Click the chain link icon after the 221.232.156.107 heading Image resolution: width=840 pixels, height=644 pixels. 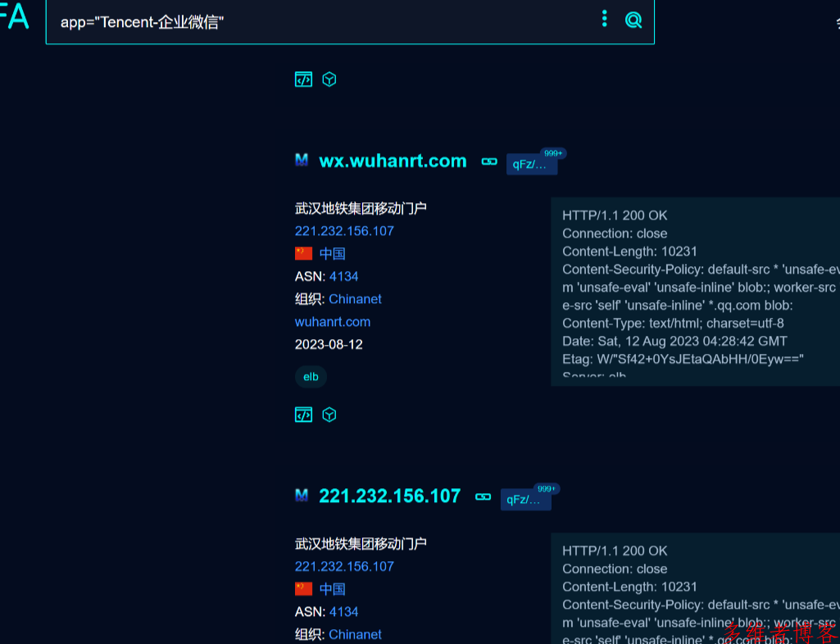(484, 497)
